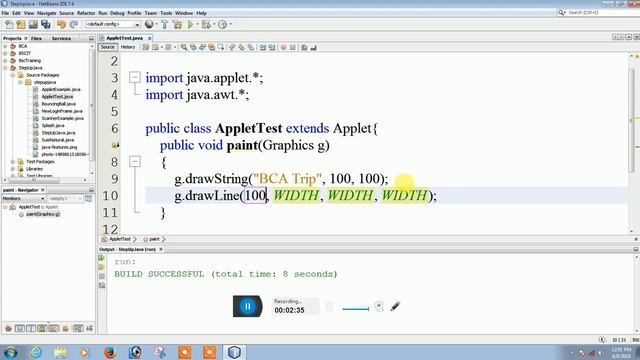Toggle the last filter button at Navigator bottom
640x360 pixels.
click(x=89, y=328)
